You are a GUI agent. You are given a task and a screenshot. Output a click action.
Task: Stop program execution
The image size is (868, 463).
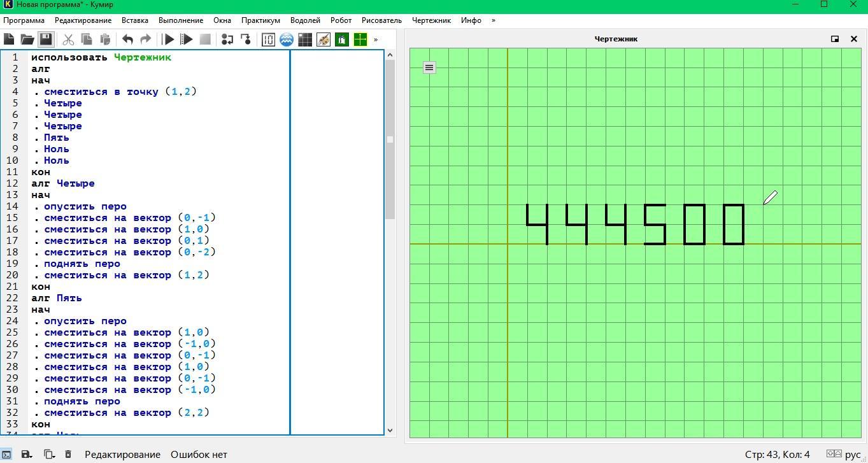click(205, 39)
